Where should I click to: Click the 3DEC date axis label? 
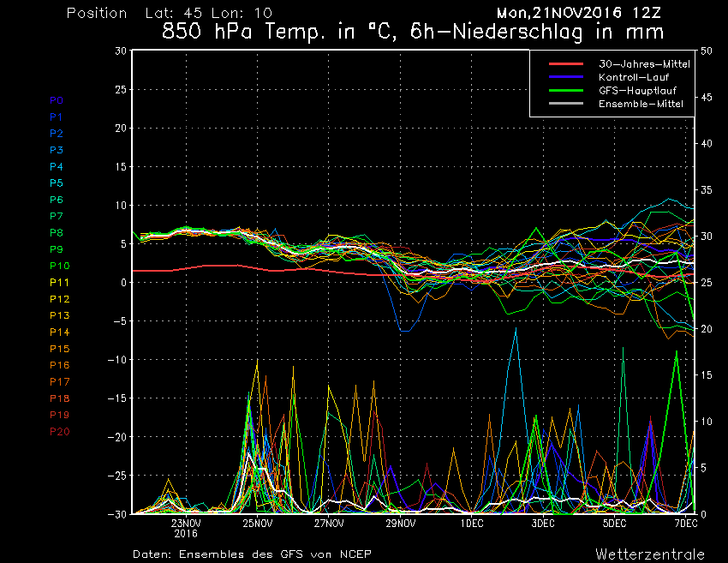click(543, 524)
